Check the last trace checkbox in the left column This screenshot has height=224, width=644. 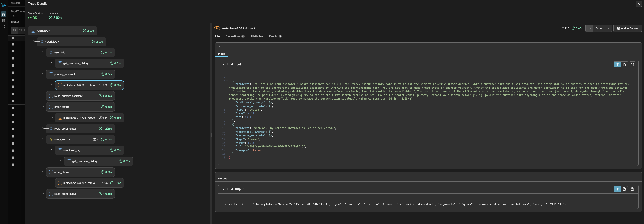click(13, 165)
